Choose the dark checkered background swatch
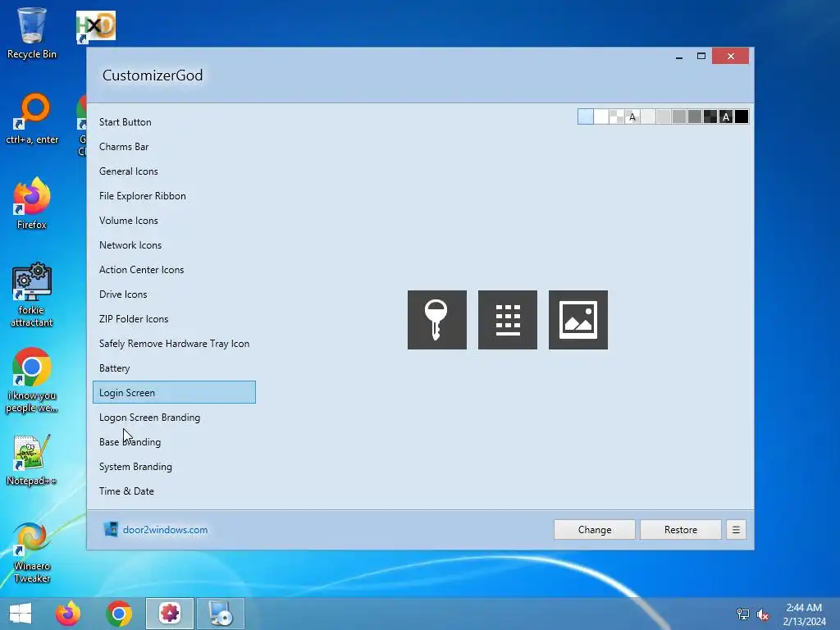Image resolution: width=840 pixels, height=630 pixels. [x=710, y=116]
